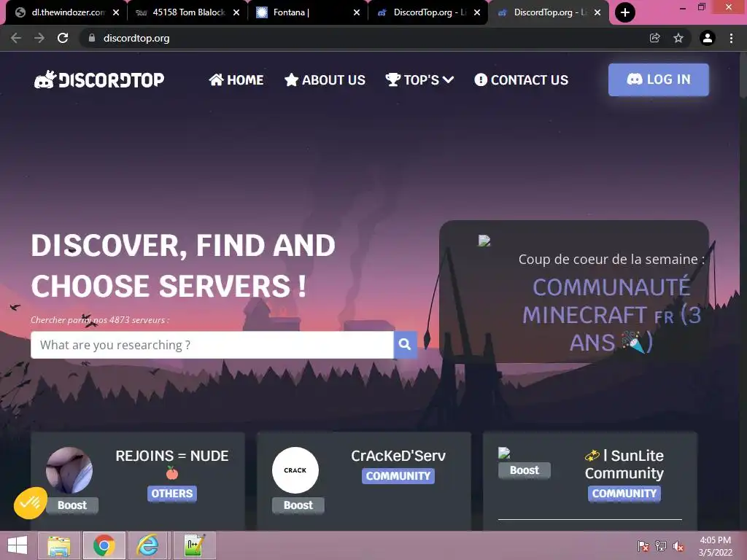747x560 pixels.
Task: Click the Others category tag
Action: click(172, 494)
